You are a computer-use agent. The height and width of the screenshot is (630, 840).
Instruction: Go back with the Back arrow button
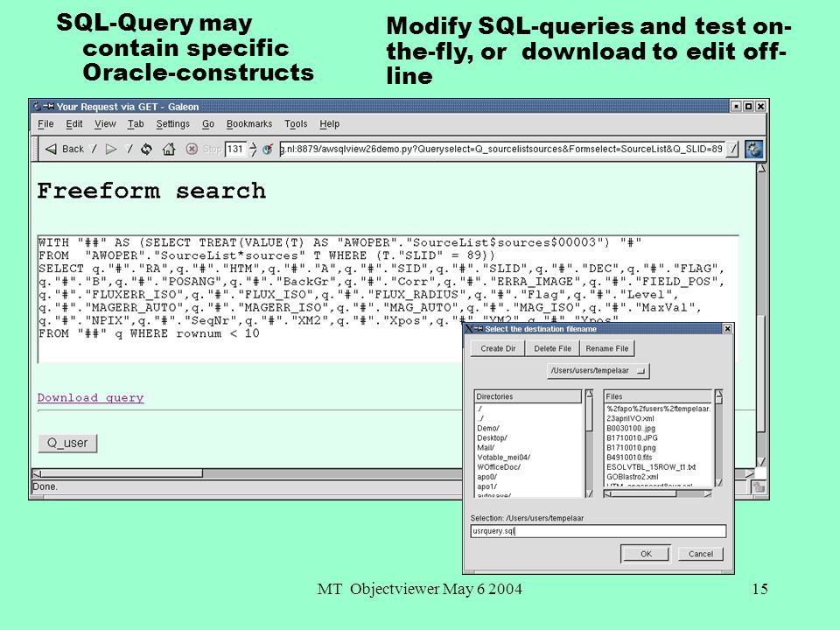(x=65, y=149)
